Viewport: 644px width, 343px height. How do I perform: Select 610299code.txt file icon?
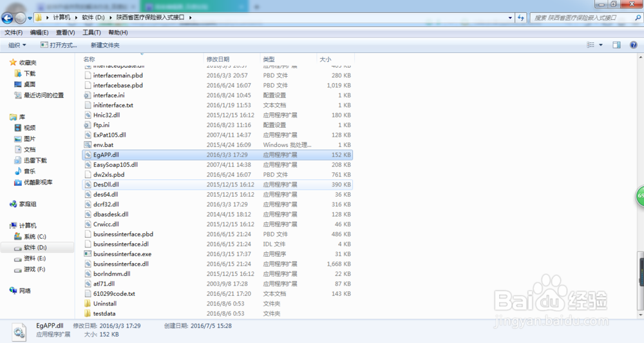[88, 293]
